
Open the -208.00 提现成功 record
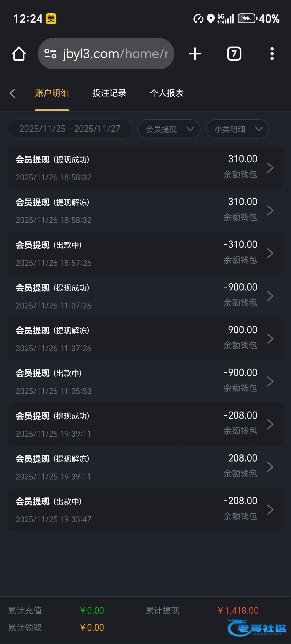click(x=145, y=424)
